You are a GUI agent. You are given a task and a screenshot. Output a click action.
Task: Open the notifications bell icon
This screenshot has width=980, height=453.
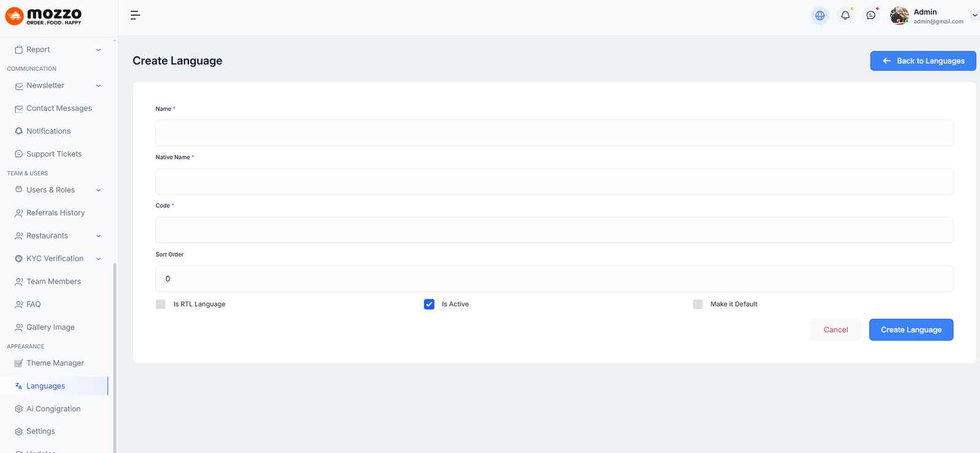coord(845,15)
